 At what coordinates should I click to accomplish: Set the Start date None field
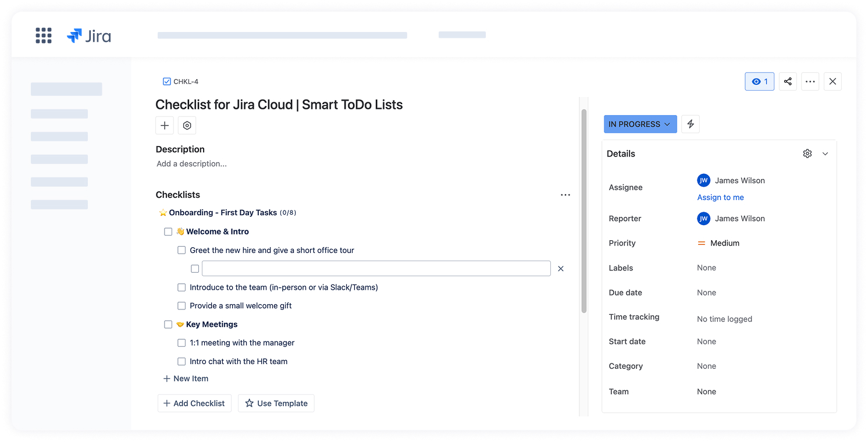tap(706, 341)
